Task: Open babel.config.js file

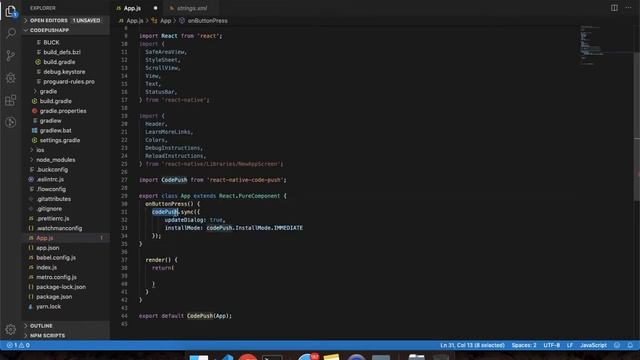Action: pyautogui.click(x=56, y=258)
